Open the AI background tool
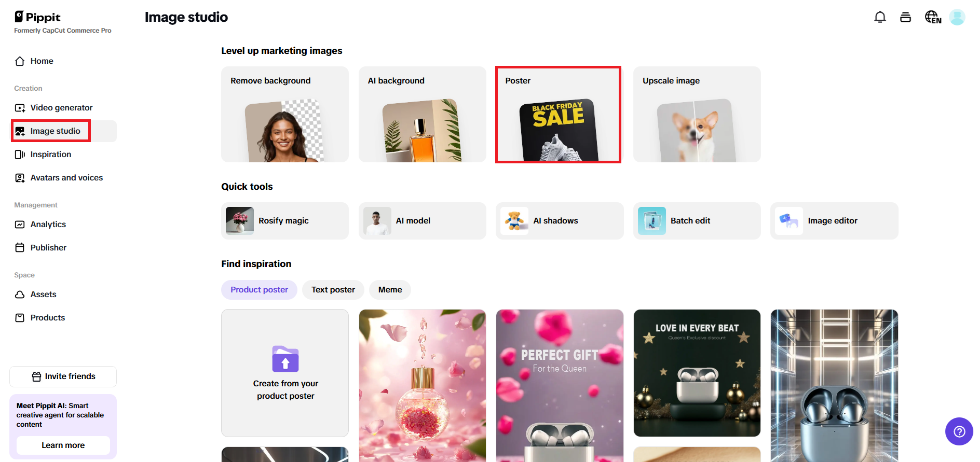The height and width of the screenshot is (462, 980). pos(422,114)
